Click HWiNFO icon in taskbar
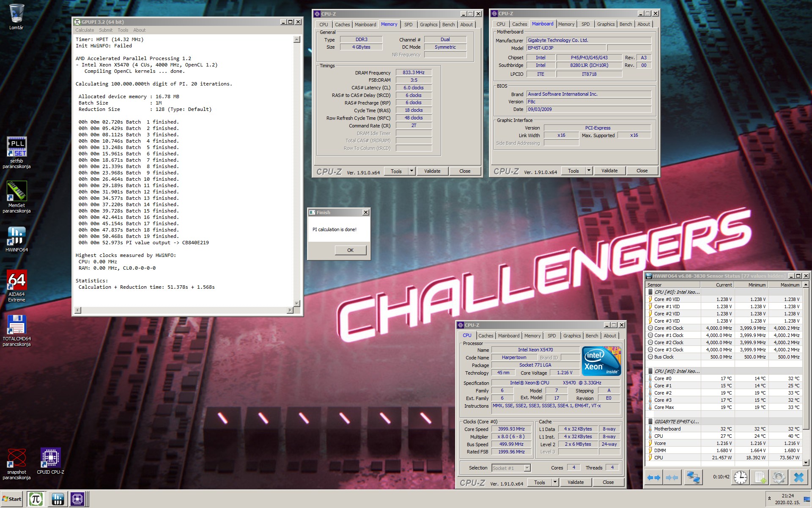Viewport: 812px width, 508px height. pyautogui.click(x=57, y=499)
